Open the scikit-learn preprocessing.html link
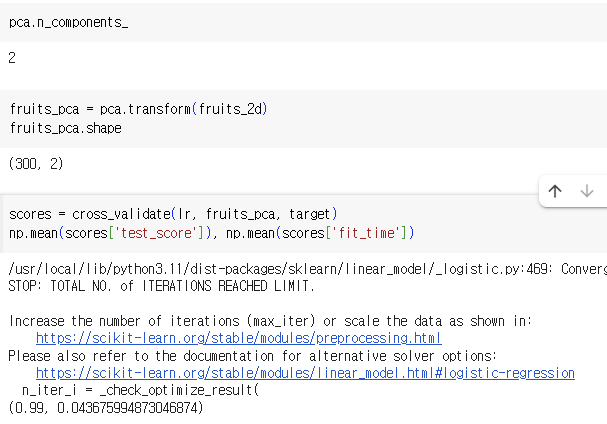The height and width of the screenshot is (424, 607). point(238,338)
